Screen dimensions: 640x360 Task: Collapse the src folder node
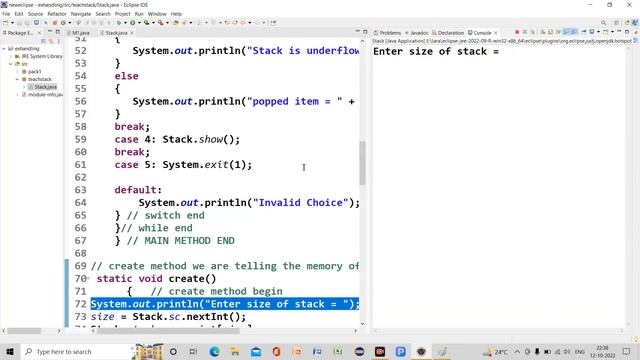[11, 64]
